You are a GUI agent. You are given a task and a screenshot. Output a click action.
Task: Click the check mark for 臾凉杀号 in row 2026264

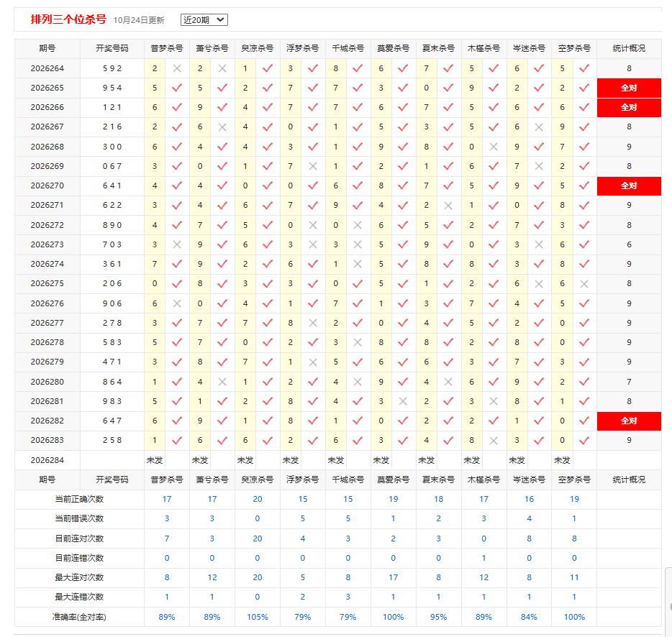pyautogui.click(x=268, y=68)
